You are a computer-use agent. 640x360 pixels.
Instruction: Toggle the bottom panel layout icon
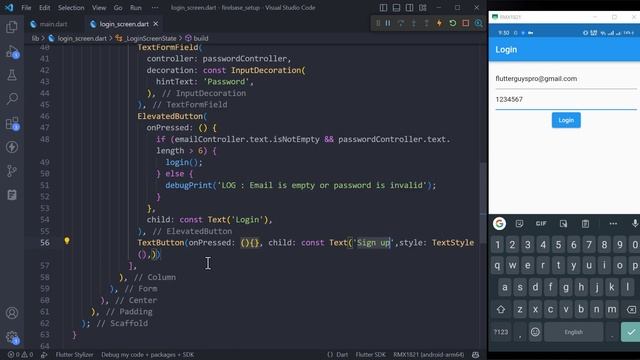[396, 7]
